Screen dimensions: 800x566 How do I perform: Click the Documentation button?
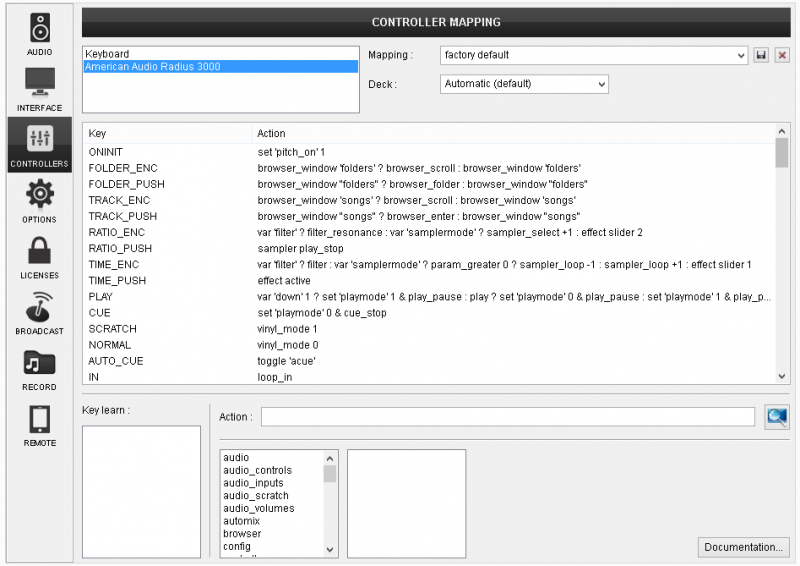743,547
